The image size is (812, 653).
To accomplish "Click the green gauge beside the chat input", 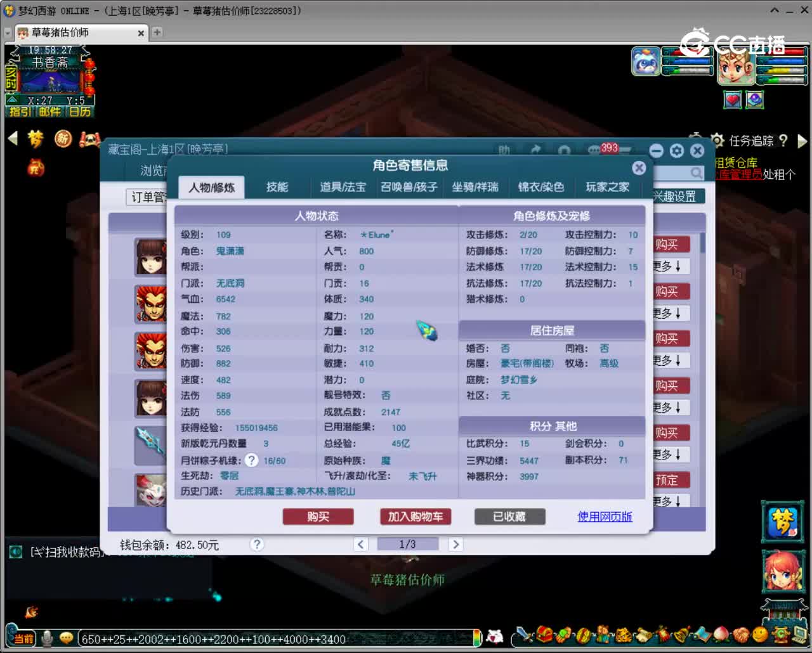I will (476, 638).
